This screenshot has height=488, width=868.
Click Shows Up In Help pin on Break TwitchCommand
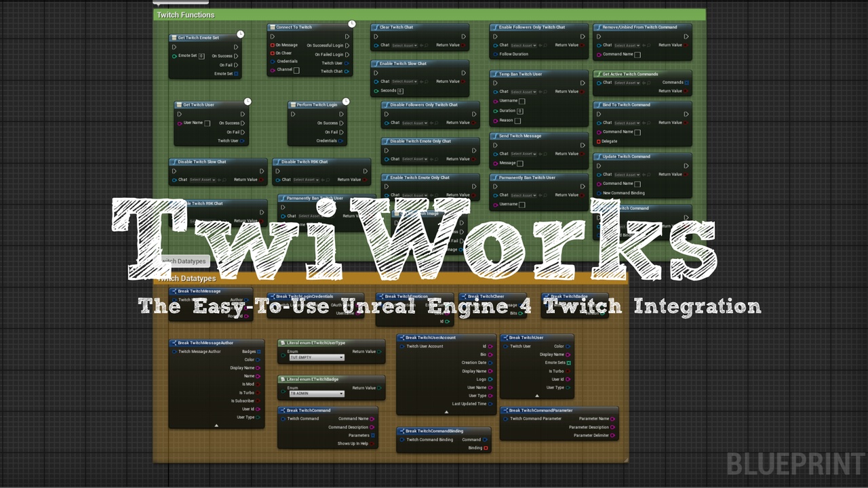373,444
